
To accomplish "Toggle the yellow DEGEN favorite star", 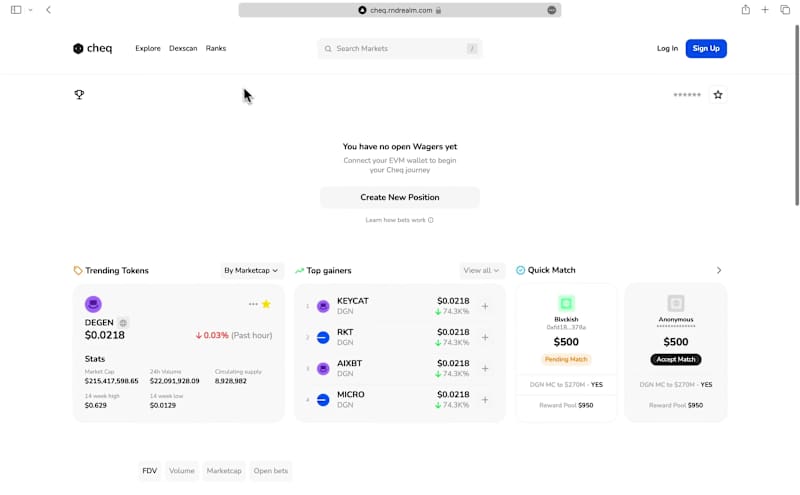I will [266, 304].
